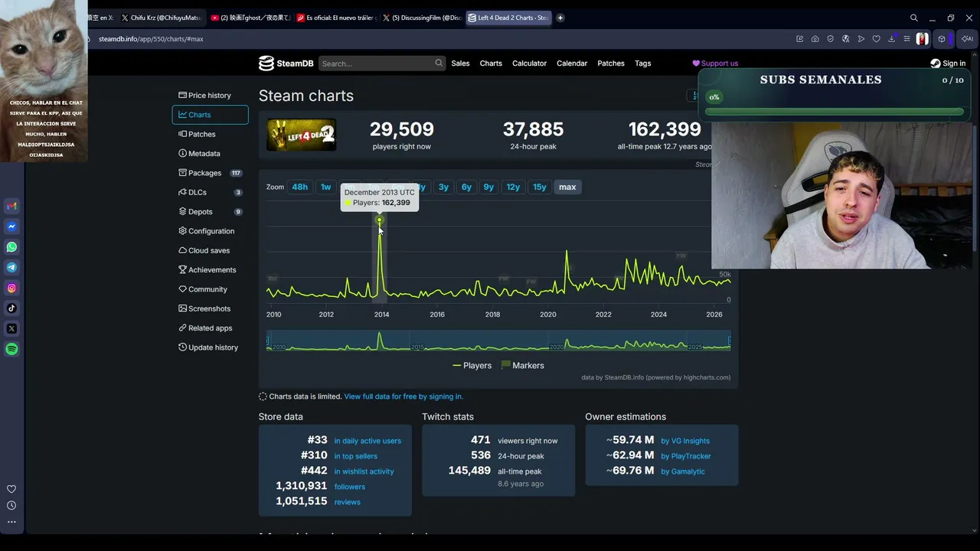Open Gmail from the browser sidebar
The image size is (980, 551).
click(x=11, y=206)
